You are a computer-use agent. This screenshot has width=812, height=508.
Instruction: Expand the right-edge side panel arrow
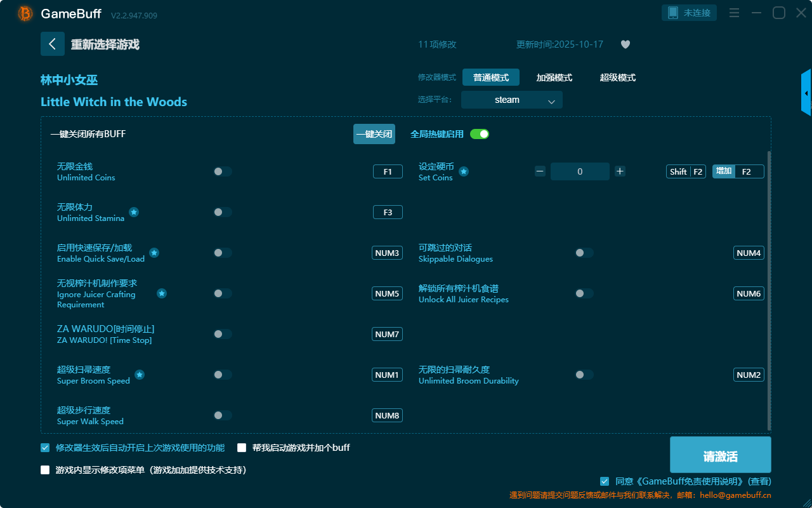(x=806, y=93)
